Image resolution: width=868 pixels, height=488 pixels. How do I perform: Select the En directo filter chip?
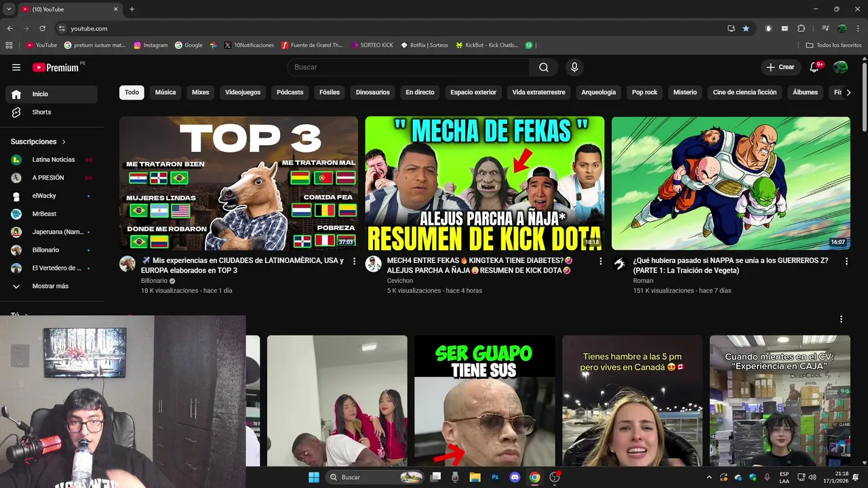point(420,92)
